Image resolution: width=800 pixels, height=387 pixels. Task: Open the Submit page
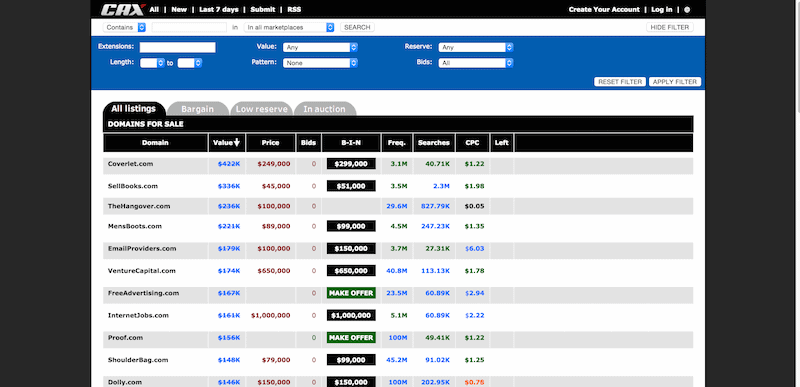263,10
